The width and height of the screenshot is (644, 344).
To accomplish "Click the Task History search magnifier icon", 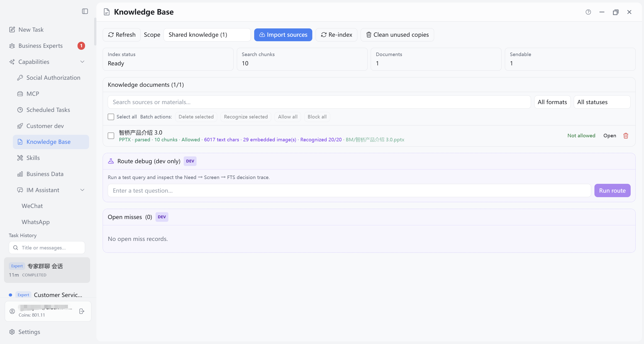I will (16, 248).
